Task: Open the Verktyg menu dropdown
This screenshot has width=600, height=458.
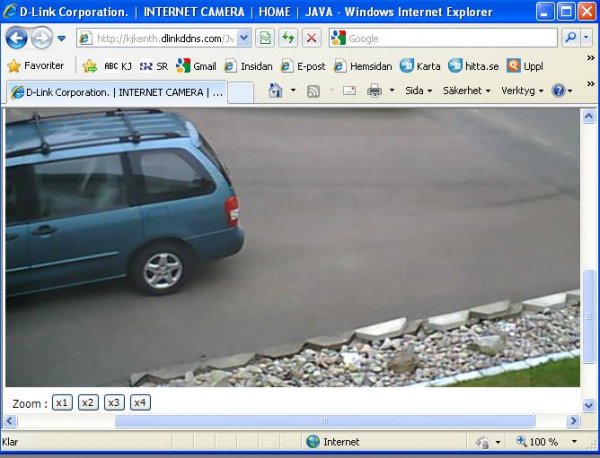Action: pyautogui.click(x=522, y=91)
